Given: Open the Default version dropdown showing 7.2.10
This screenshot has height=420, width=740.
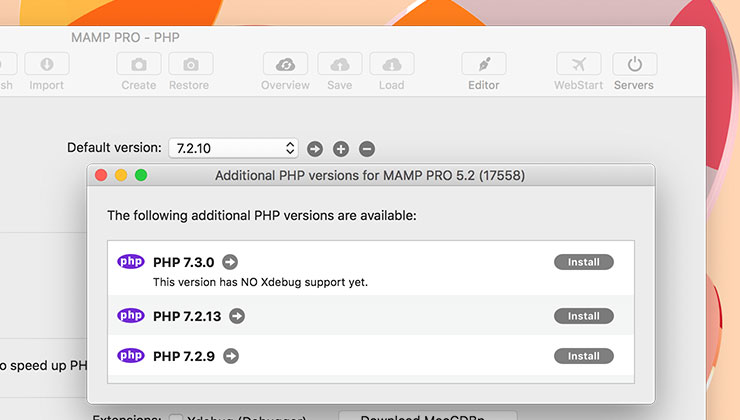Looking at the screenshot, I should [x=233, y=148].
